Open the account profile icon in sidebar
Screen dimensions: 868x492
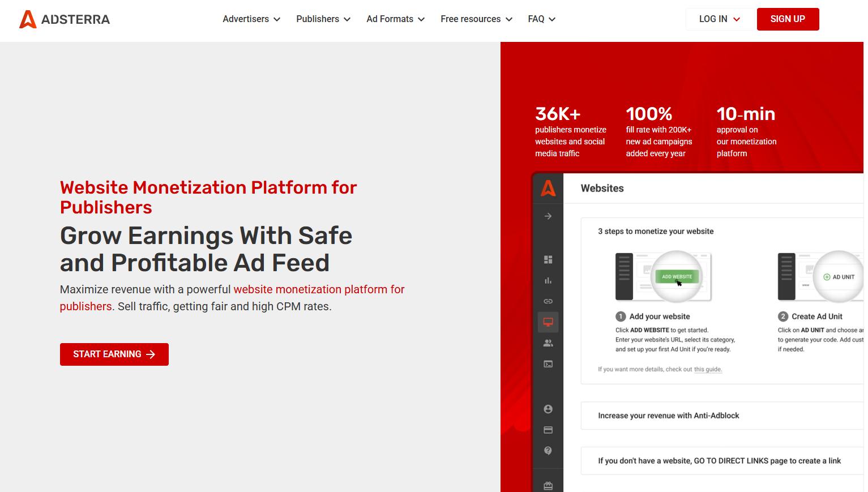(x=548, y=409)
